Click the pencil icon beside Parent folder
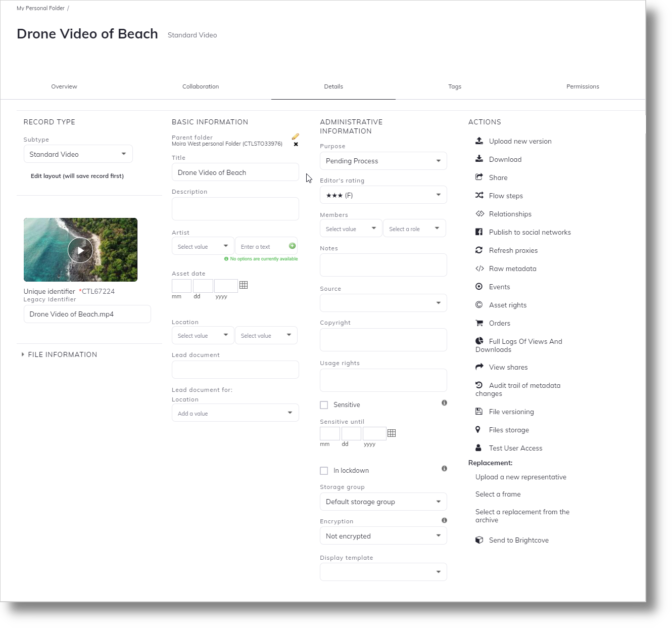Viewport: 672px width, 628px height. pyautogui.click(x=296, y=137)
